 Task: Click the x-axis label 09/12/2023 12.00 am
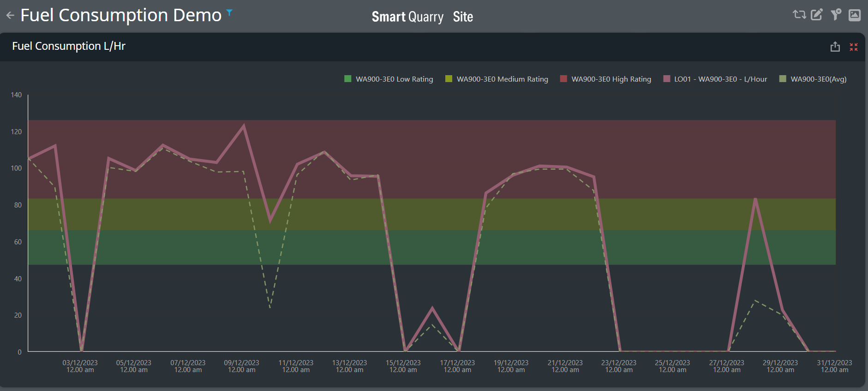click(x=242, y=366)
